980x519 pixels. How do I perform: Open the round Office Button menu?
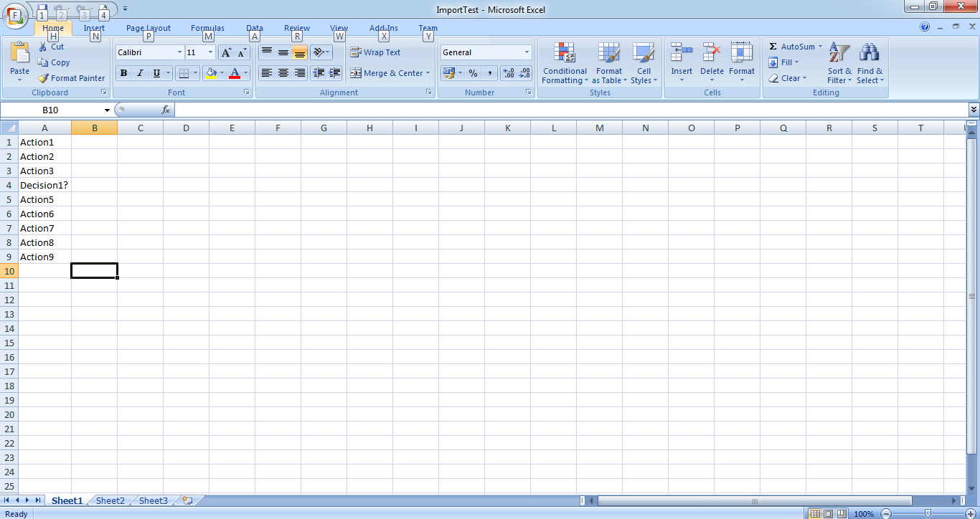(x=15, y=16)
